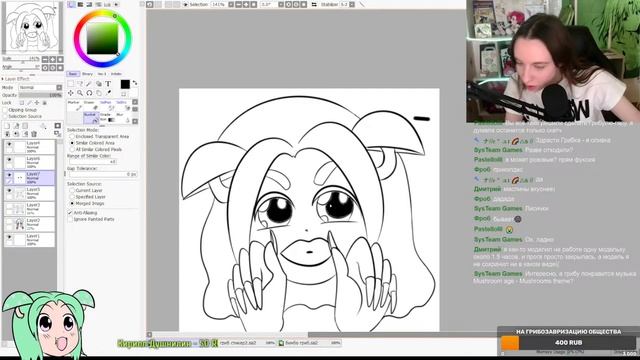The height and width of the screenshot is (360, 640).
Task: Choose All Similar Colored Pixels mode
Action: point(72,149)
